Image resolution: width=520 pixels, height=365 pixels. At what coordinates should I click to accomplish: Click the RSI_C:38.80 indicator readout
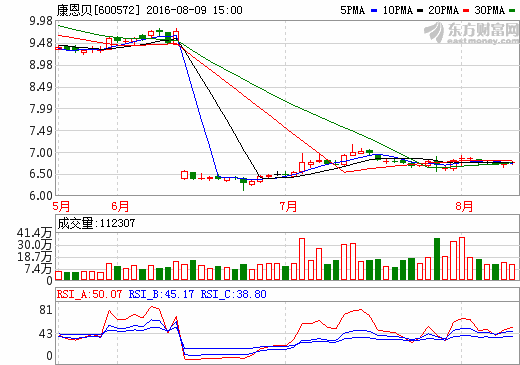233,294
